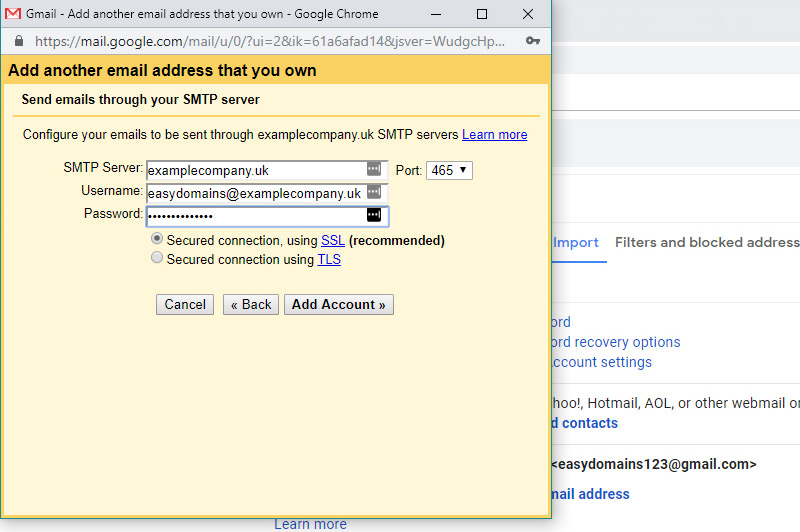Click the SMTP Server input field
The width and height of the screenshot is (800, 532).
point(267,170)
